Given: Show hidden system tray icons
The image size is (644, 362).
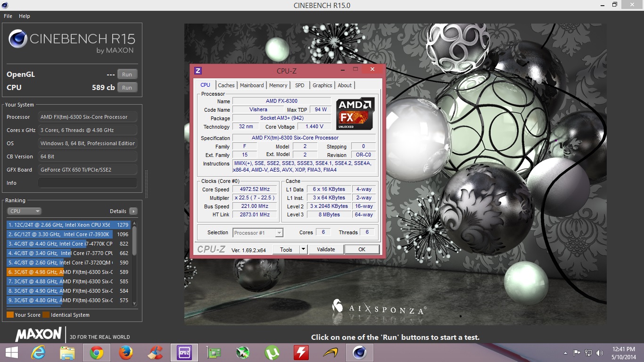Looking at the screenshot, I should click(x=565, y=353).
